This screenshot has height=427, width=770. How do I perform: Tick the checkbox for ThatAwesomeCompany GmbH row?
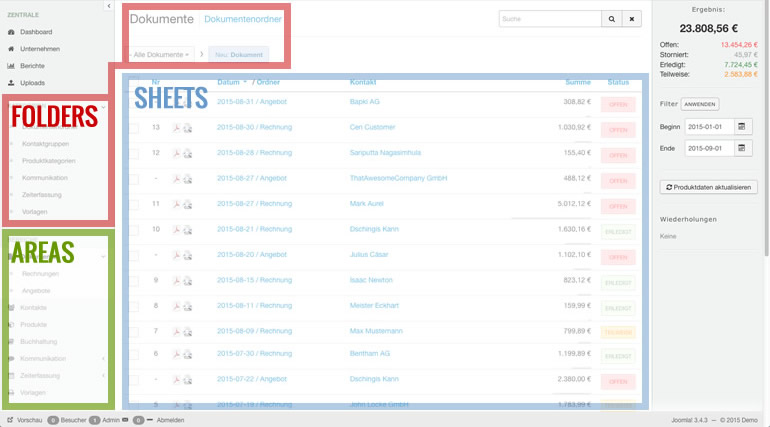point(134,179)
